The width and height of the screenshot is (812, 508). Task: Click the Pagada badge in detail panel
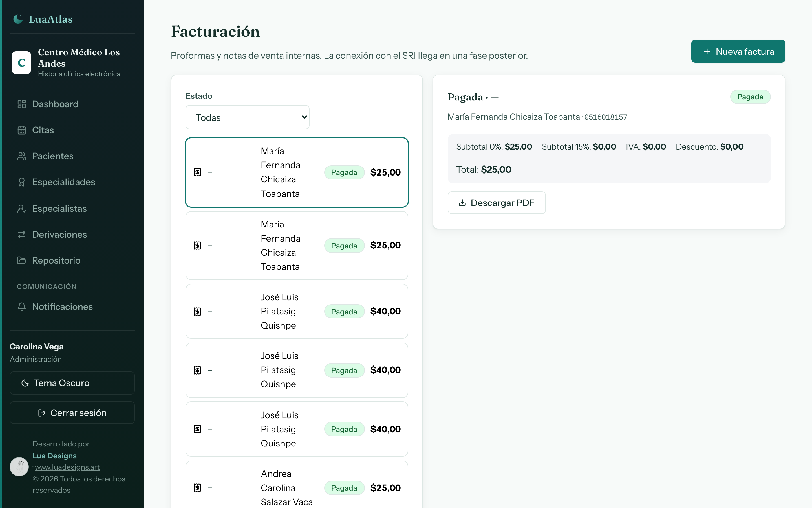(x=750, y=97)
